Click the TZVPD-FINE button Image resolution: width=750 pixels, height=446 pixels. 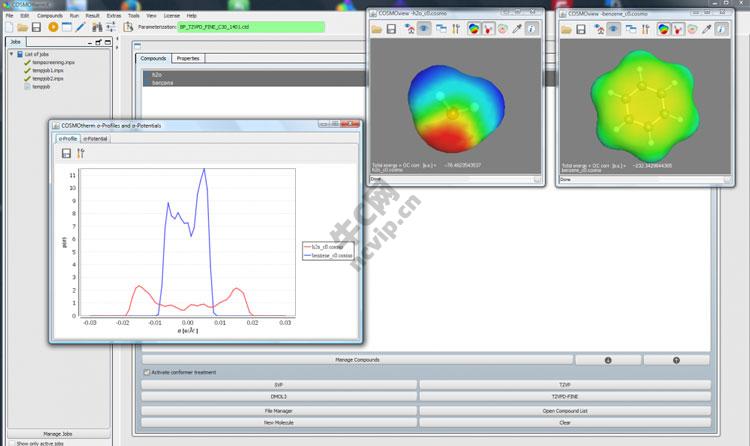pos(565,397)
